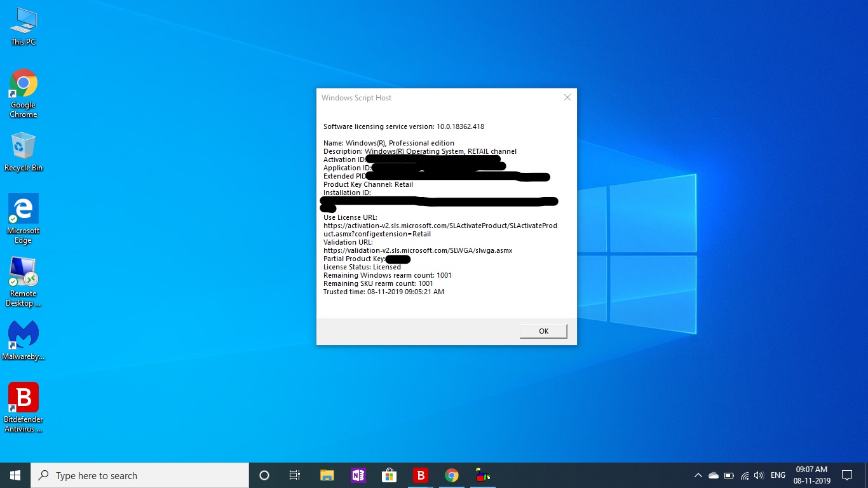Select the Malwarebytes desktop shortcut
868x488 pixels.
click(24, 341)
